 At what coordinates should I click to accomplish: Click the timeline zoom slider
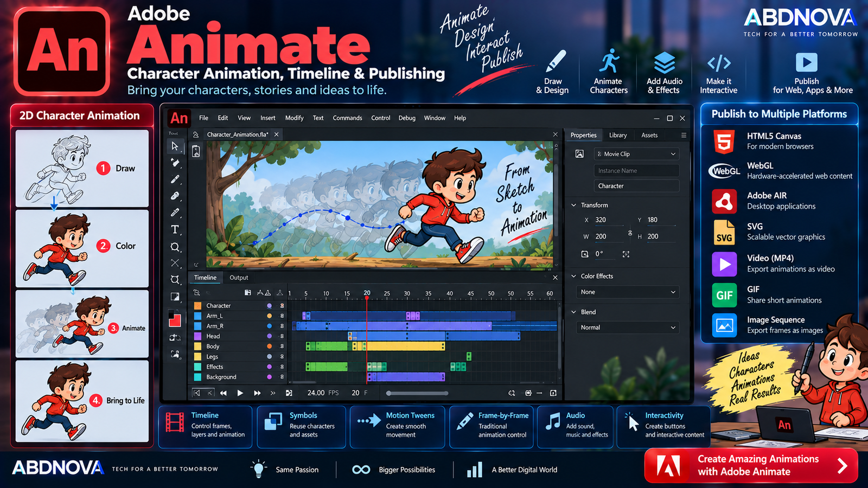[x=417, y=393]
